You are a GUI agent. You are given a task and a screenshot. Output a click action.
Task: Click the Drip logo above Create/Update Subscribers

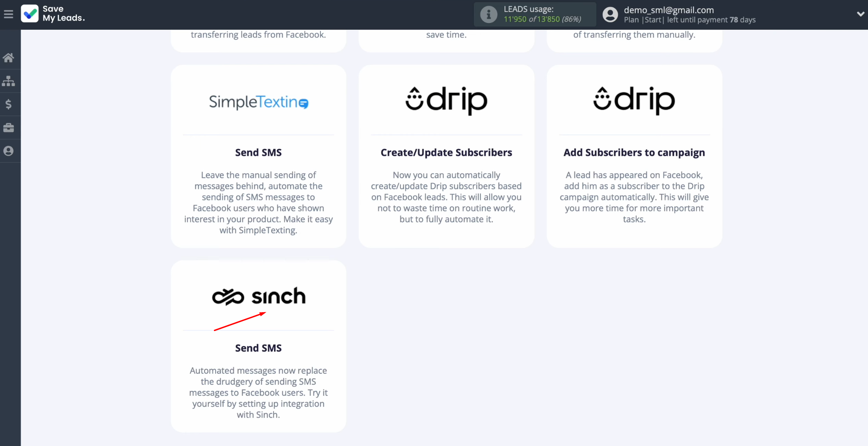click(x=446, y=100)
